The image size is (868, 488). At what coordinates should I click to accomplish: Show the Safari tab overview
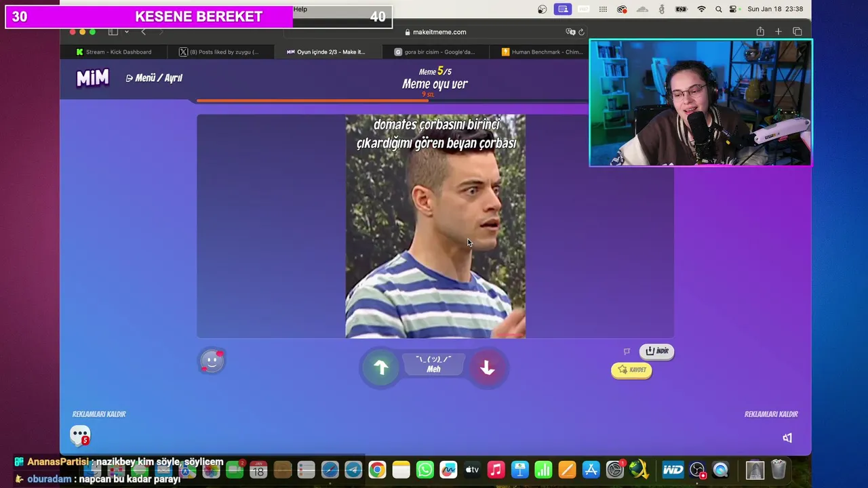point(797,32)
